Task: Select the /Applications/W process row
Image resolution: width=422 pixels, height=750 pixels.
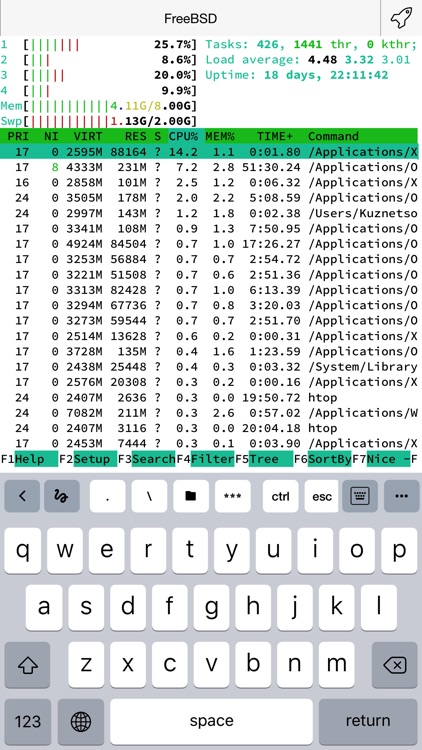Action: (211, 413)
